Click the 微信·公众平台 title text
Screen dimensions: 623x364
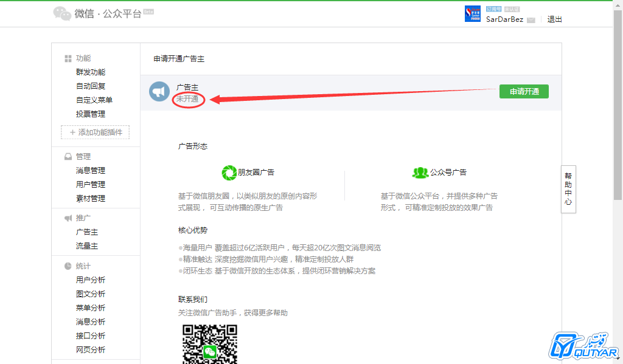108,14
